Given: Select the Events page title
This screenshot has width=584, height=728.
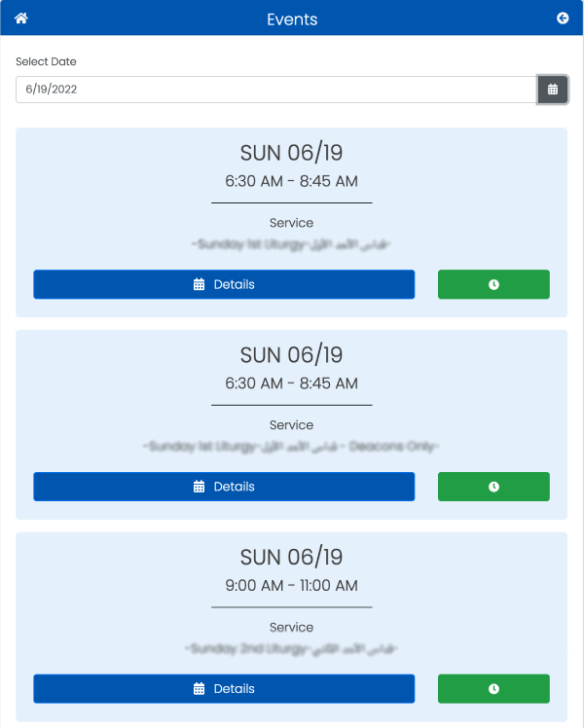Looking at the screenshot, I should [x=292, y=19].
